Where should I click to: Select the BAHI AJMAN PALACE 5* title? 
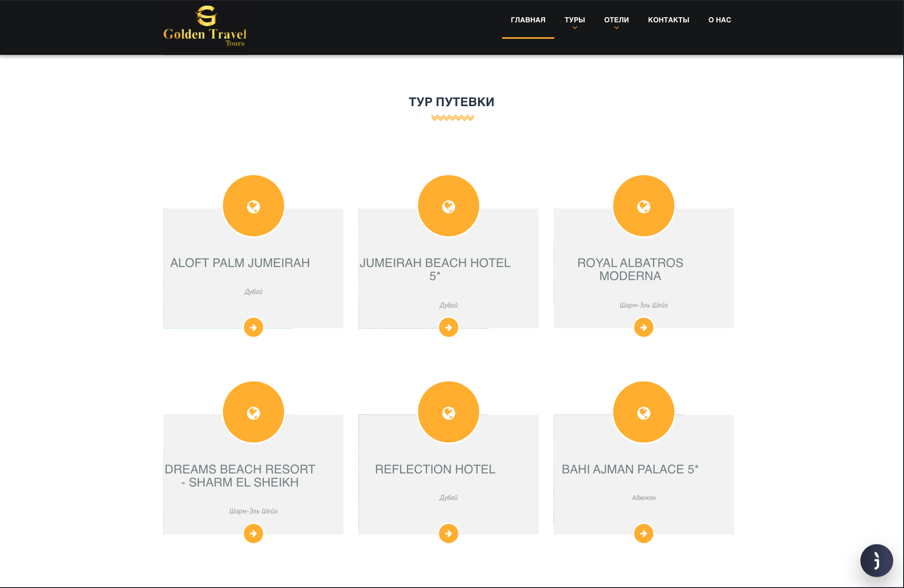click(630, 469)
